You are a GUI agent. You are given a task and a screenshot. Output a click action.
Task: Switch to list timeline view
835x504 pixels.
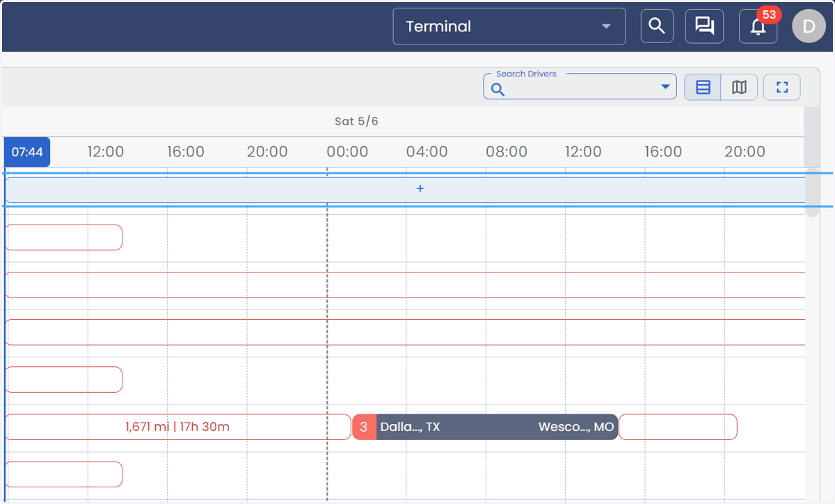(703, 88)
